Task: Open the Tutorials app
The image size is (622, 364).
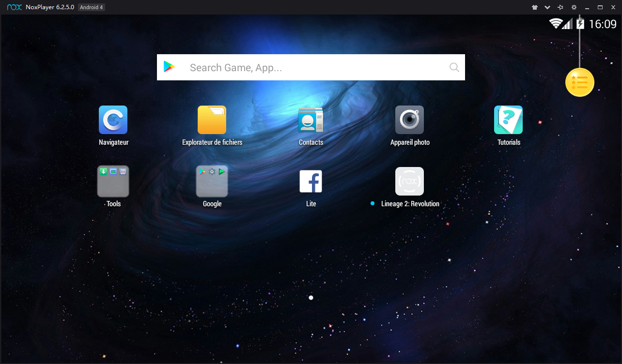Action: (508, 120)
